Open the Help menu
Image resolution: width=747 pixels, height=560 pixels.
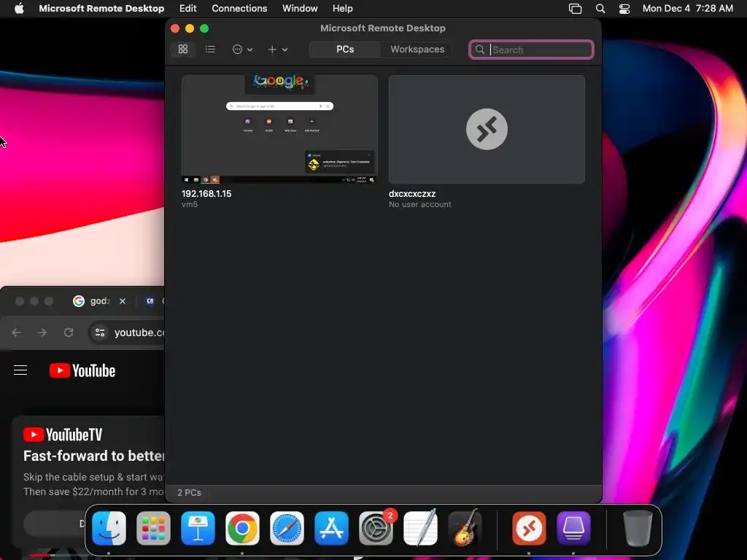[343, 8]
